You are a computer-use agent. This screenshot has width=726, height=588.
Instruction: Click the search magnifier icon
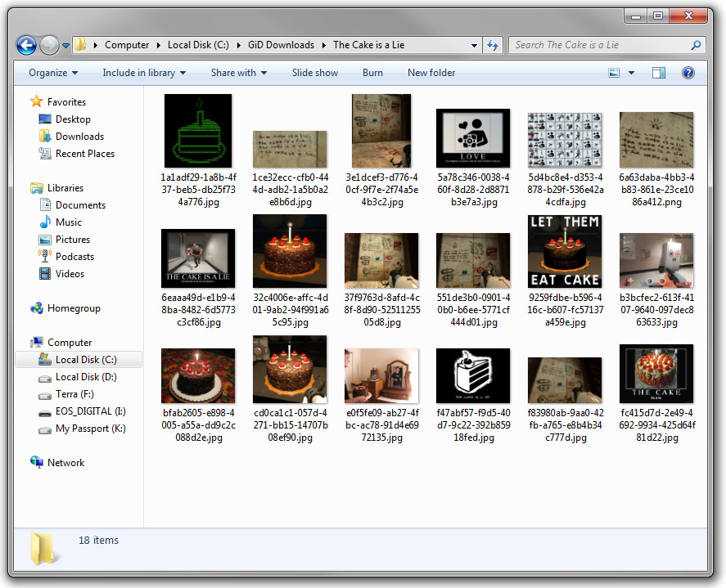[696, 45]
